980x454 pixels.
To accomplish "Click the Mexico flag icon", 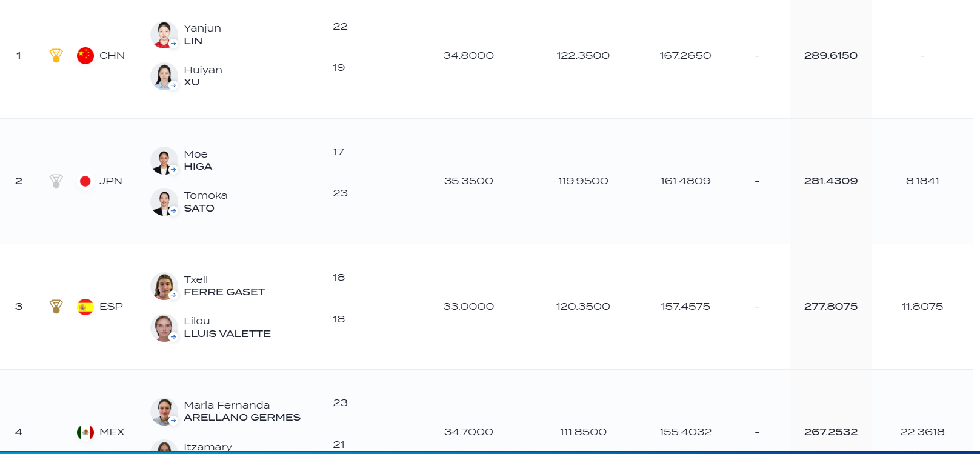I will point(85,432).
